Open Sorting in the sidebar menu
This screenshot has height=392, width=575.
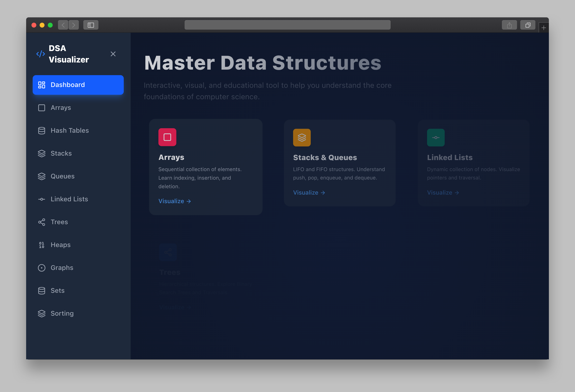[78, 314]
